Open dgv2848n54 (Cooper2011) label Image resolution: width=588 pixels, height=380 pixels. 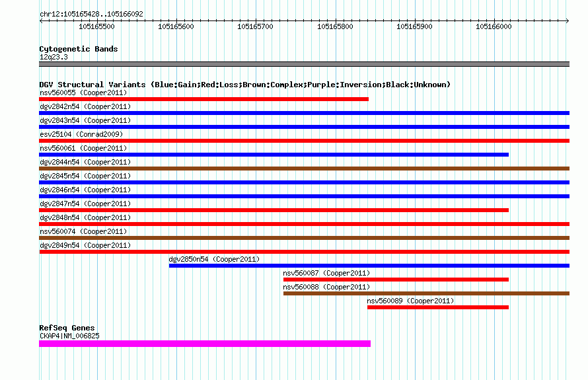point(85,217)
